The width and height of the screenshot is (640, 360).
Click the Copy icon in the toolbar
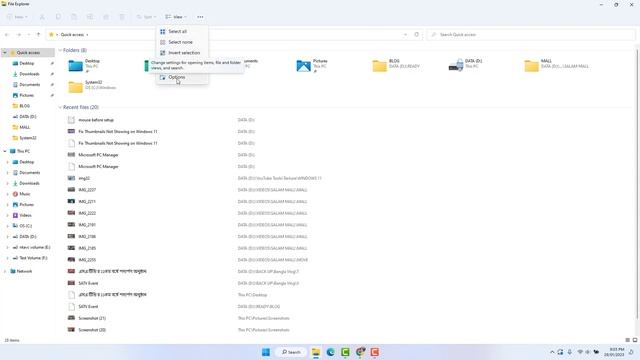[x=58, y=17]
